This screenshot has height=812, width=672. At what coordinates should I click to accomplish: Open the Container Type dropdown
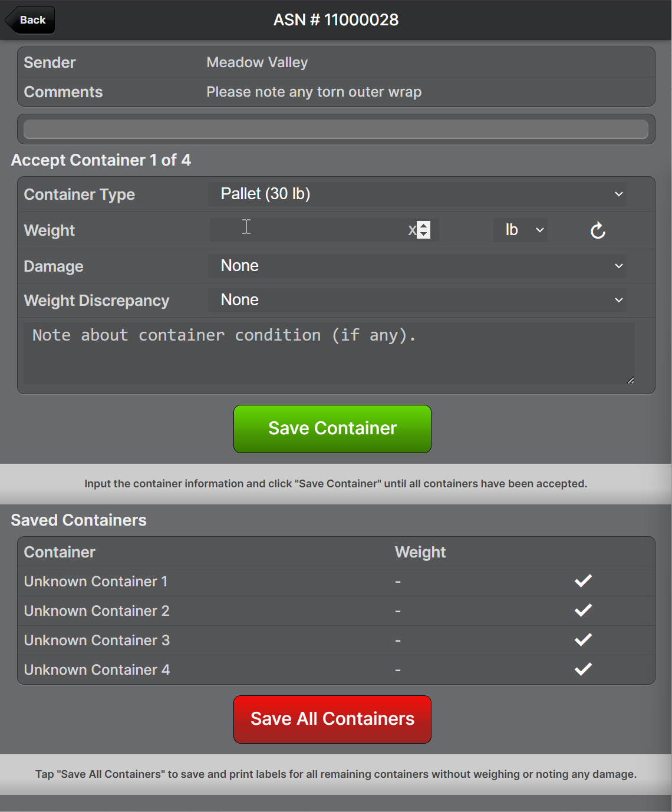[x=417, y=194]
